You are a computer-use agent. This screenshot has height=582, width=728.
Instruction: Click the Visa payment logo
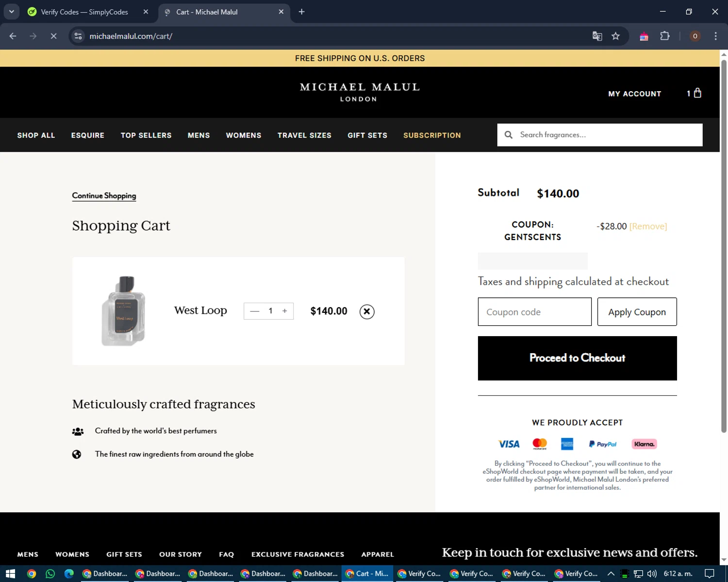tap(509, 444)
